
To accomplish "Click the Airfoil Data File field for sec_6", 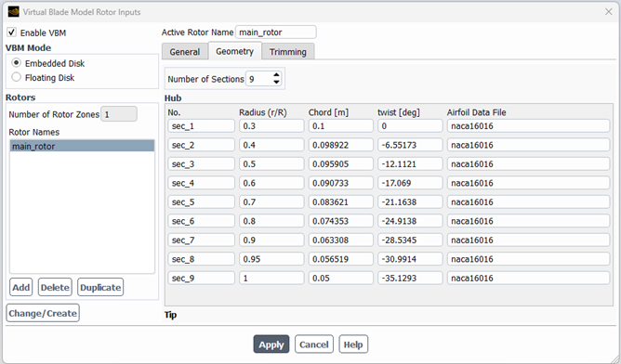I will [528, 221].
